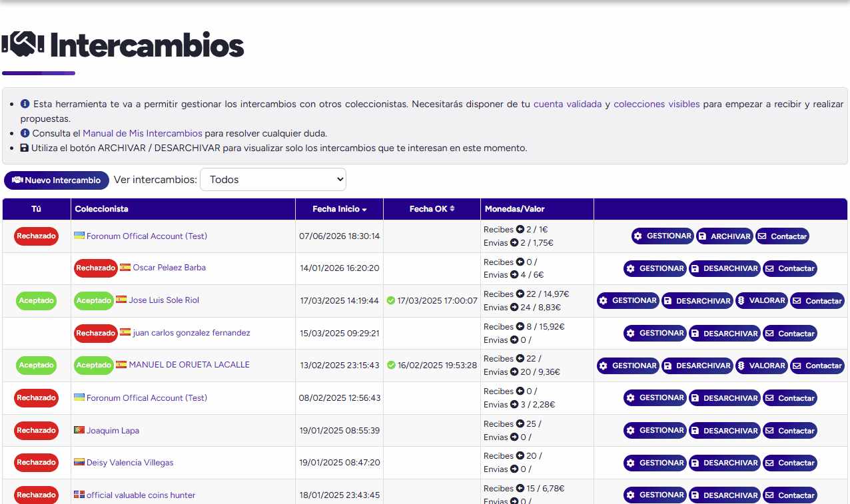
Task: Sort by Fecha OK column header
Action: click(x=432, y=209)
